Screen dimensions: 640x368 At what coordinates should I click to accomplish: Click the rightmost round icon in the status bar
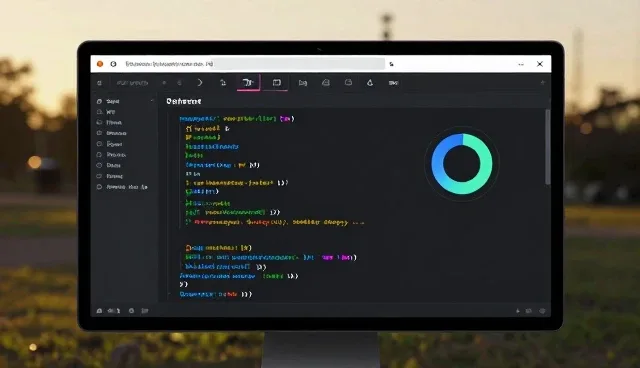[542, 311]
